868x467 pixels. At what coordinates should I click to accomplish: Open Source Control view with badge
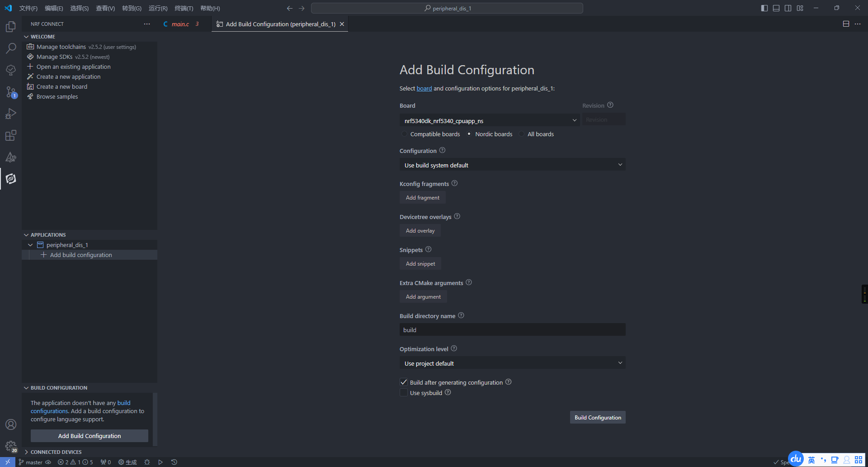pyautogui.click(x=11, y=92)
